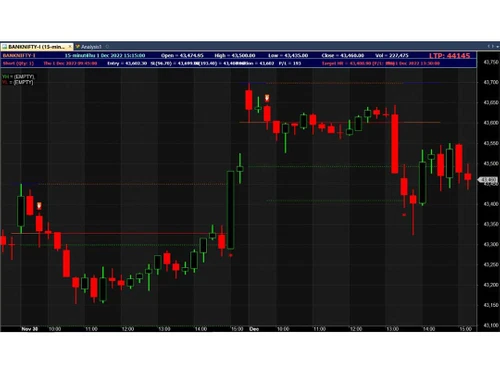Select the BANKNIFTY-I symbol label in header
This screenshot has height=375, width=500.
19,55
